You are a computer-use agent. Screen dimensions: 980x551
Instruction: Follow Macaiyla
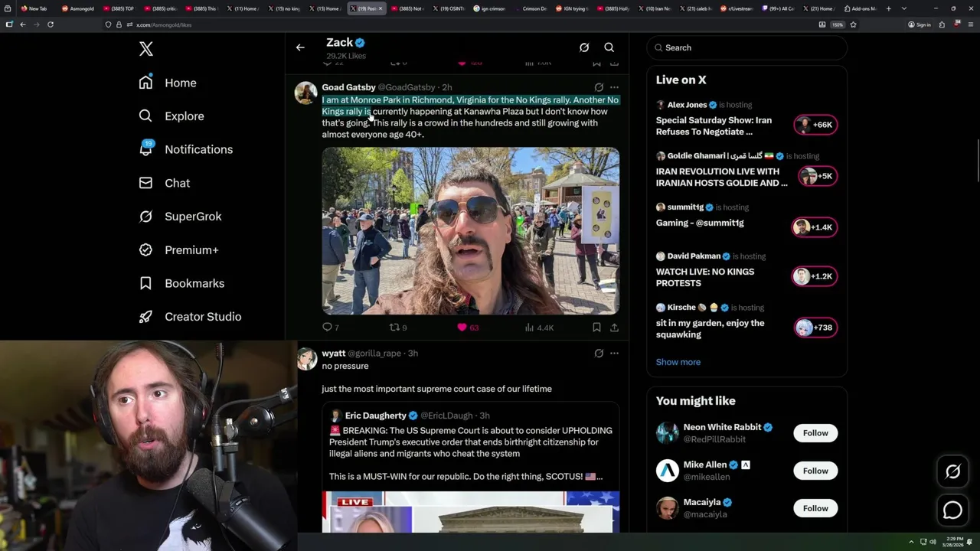click(815, 508)
